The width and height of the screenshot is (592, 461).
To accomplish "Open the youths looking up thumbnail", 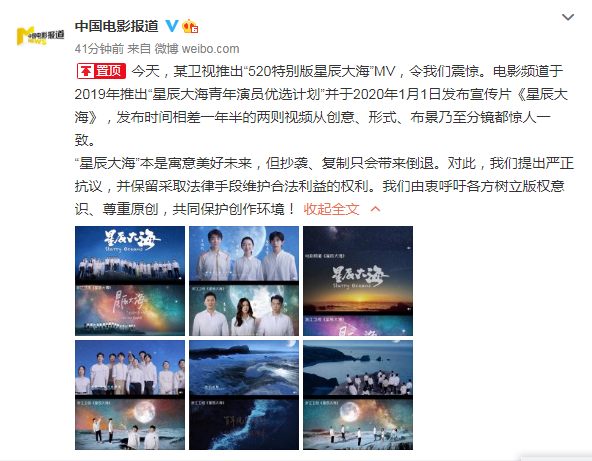I will point(130,395).
